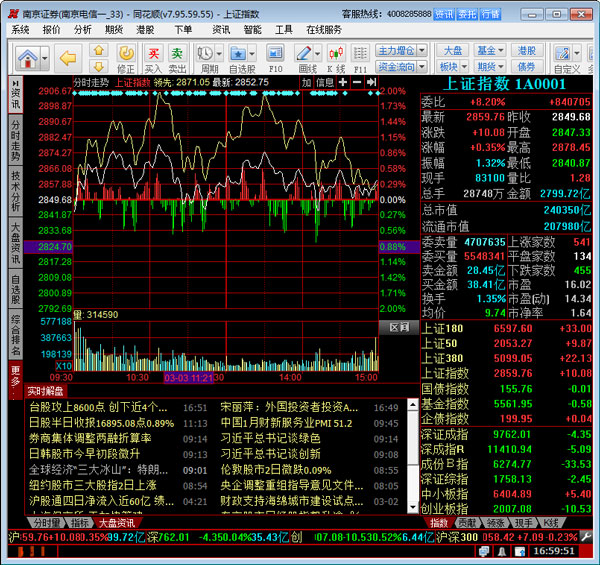Click the Home house icon in toolbar

click(x=28, y=58)
